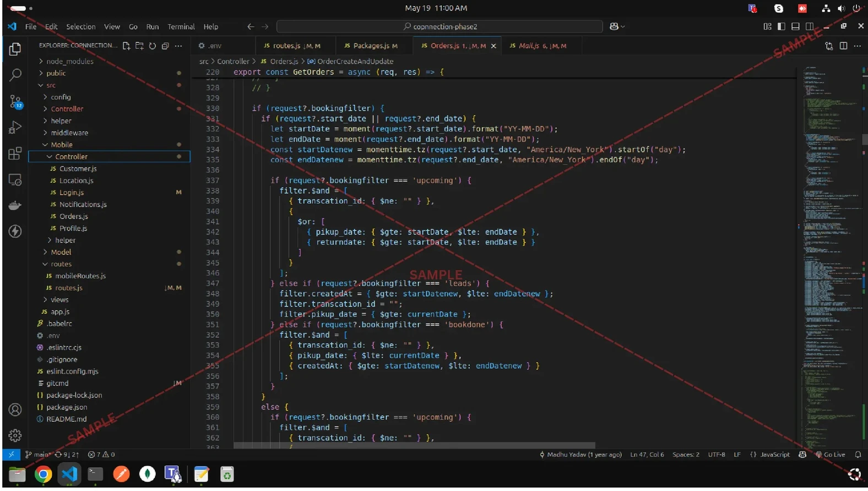Collapse all folders in Explorer
868x491 pixels.
click(165, 46)
